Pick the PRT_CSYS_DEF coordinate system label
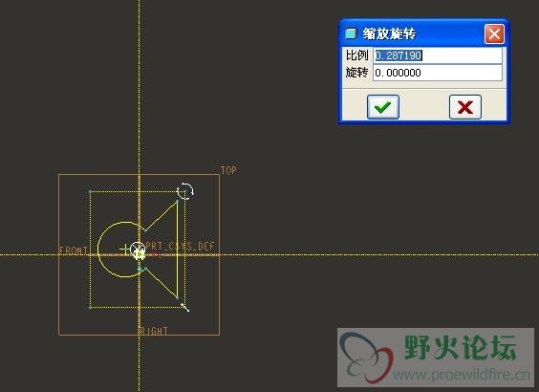Image resolution: width=539 pixels, height=392 pixels. (180, 247)
